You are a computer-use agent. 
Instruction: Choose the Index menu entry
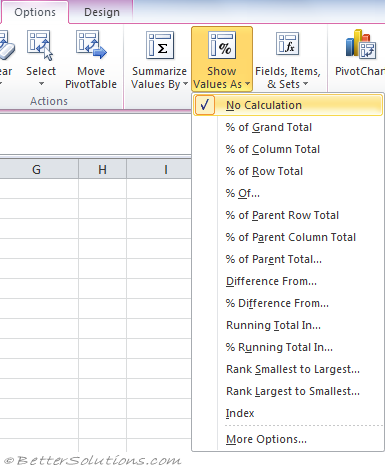tap(288, 413)
